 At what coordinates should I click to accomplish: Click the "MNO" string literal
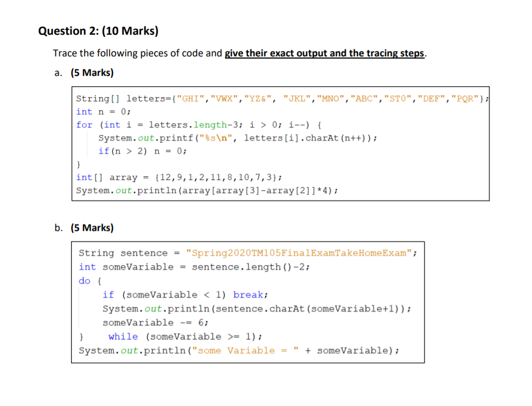click(x=330, y=99)
